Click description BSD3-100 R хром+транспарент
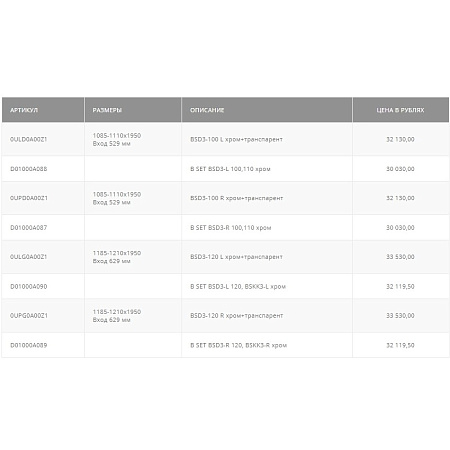Screen dimensions: 450x450 point(237,198)
